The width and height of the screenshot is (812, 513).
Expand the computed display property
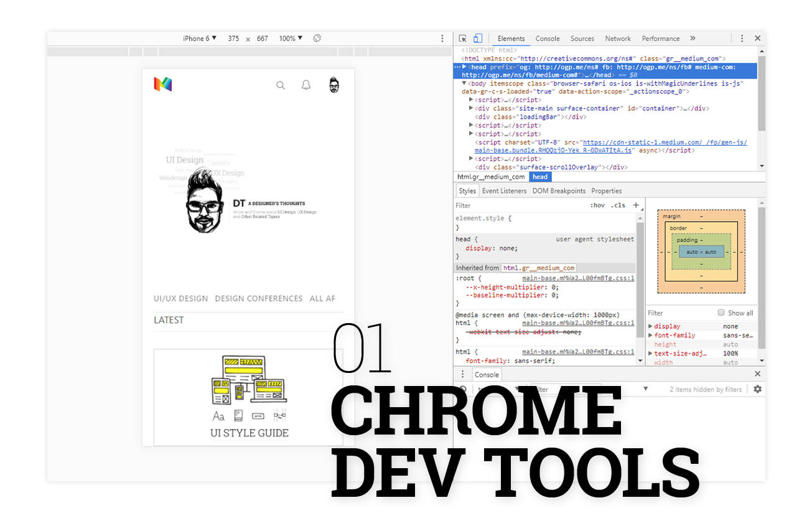click(651, 326)
